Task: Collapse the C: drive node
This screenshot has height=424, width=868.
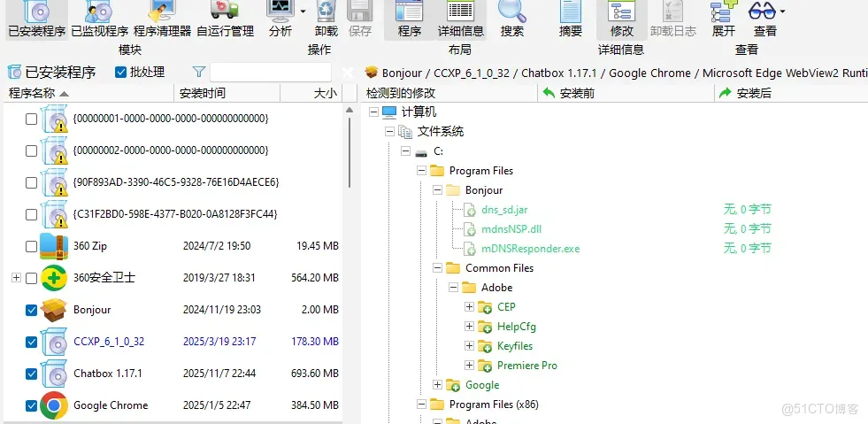Action: click(x=406, y=151)
